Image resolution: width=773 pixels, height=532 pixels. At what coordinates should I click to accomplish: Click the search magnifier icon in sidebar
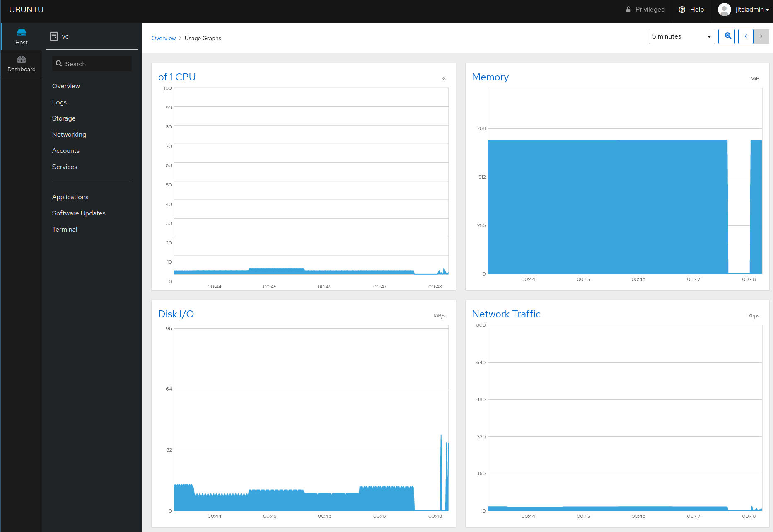59,64
